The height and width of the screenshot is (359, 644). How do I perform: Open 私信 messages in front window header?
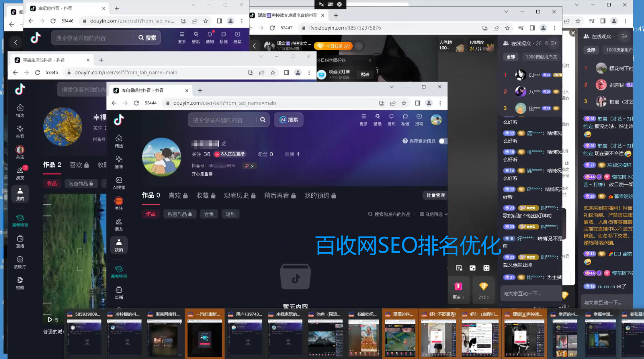coord(405,120)
